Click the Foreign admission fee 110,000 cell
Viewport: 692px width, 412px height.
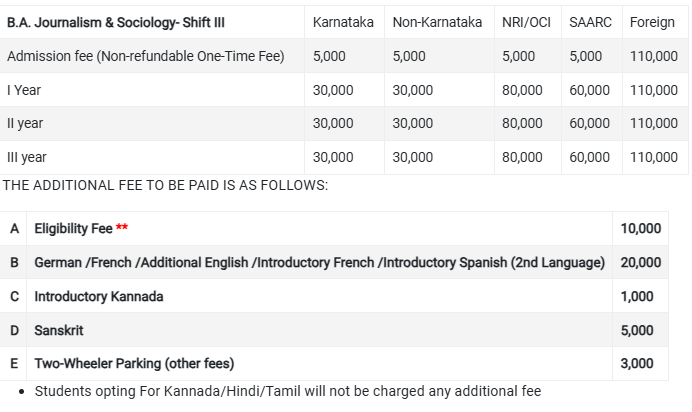pyautogui.click(x=653, y=56)
